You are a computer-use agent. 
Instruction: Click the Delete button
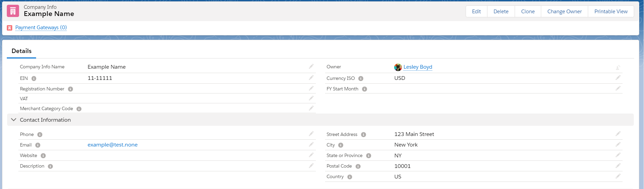pyautogui.click(x=501, y=12)
